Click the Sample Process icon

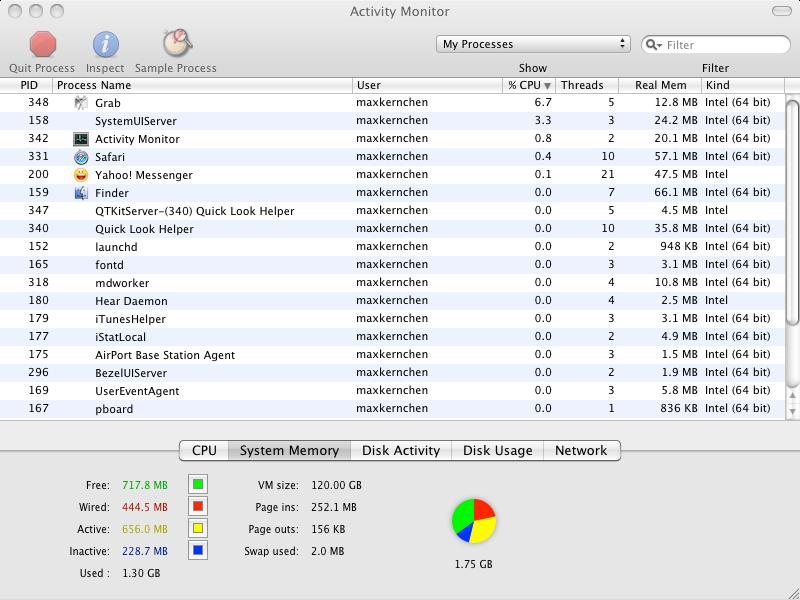point(177,43)
